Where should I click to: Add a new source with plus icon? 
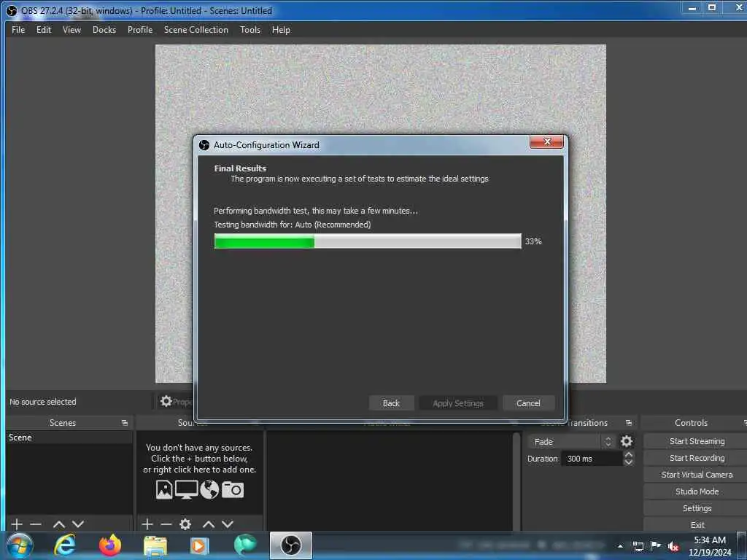coord(147,524)
